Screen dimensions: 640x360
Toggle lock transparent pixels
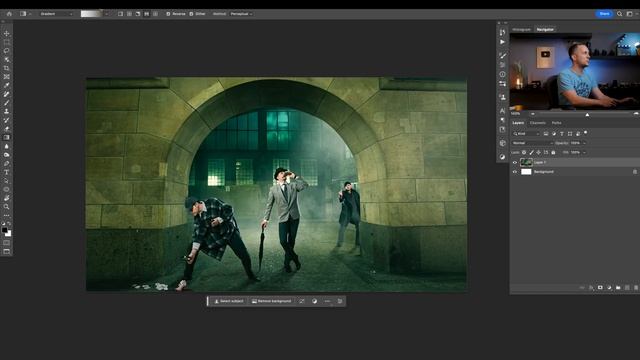(x=524, y=152)
